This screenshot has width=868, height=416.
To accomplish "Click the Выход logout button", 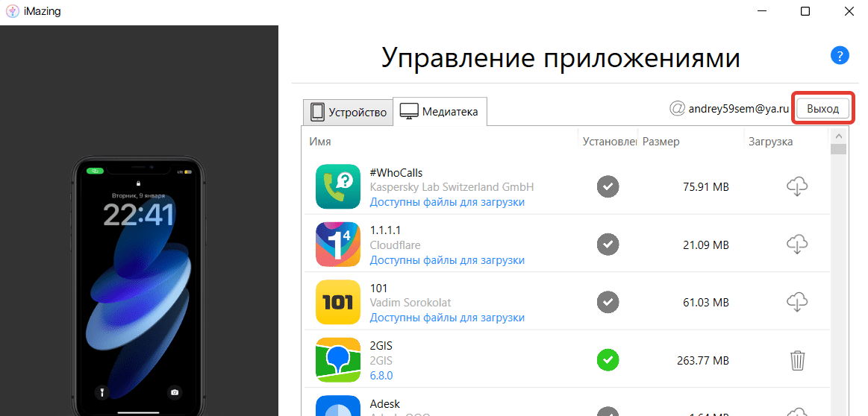I will click(x=822, y=109).
